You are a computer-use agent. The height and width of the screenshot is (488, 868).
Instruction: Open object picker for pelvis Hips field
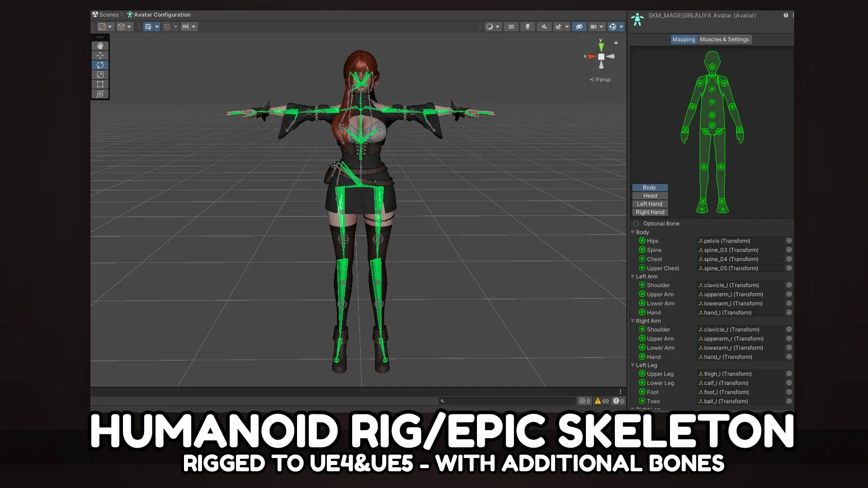[789, 241]
